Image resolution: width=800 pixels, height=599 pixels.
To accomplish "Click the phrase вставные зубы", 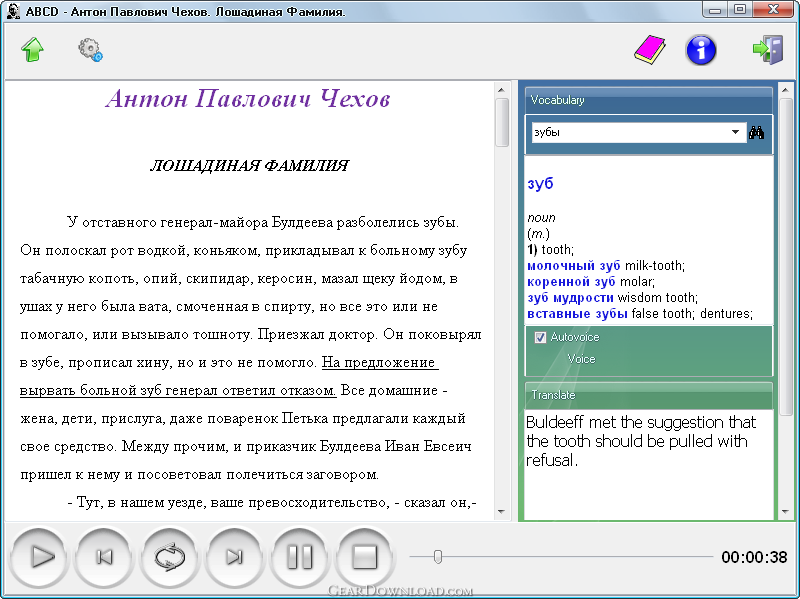I will pyautogui.click(x=577, y=314).
